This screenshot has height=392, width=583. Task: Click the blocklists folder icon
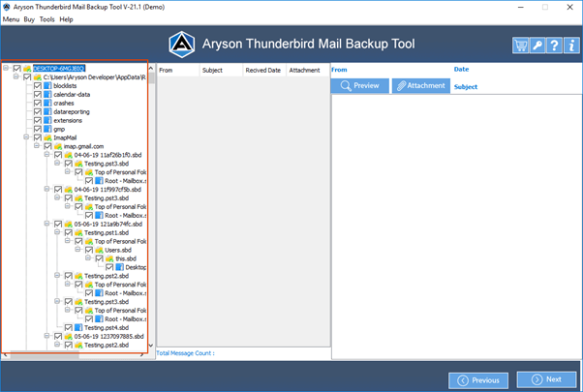[x=47, y=86]
